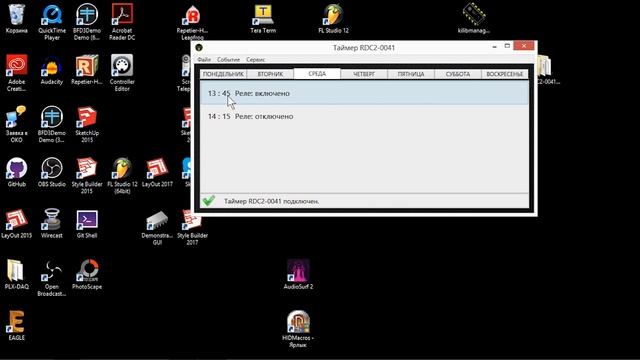This screenshot has height=360, width=640.
Task: Switch to the ВТОРНИК tab
Action: (x=270, y=74)
